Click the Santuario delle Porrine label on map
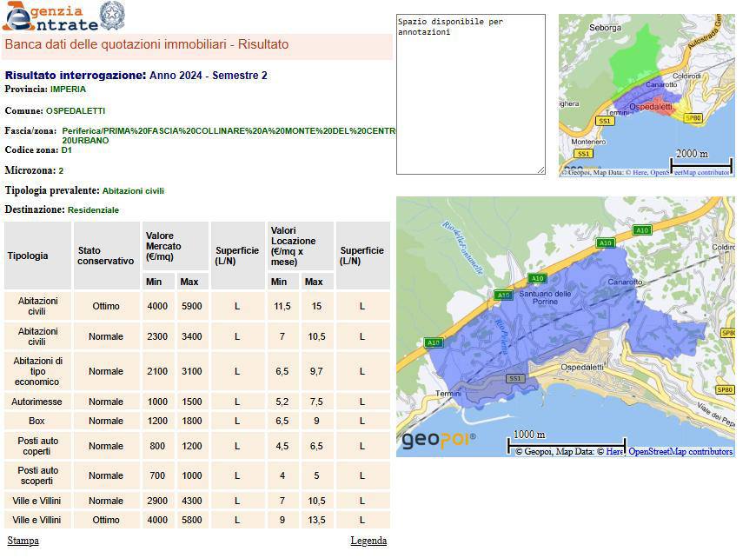 pos(545,297)
